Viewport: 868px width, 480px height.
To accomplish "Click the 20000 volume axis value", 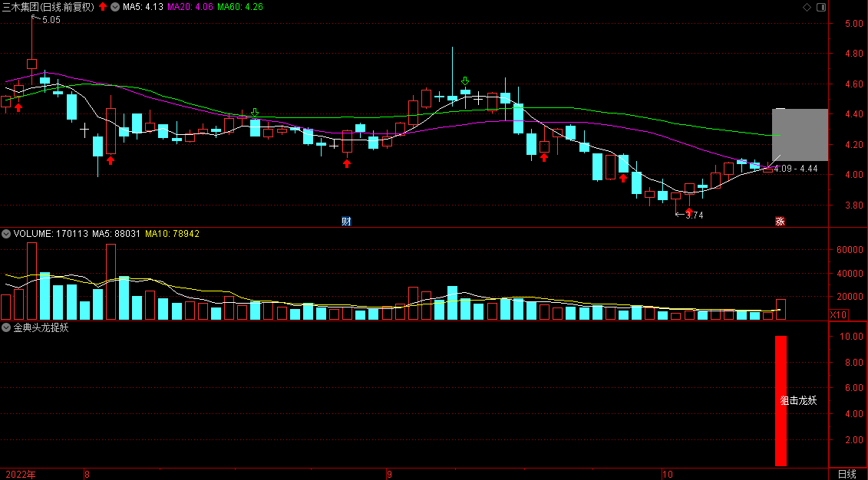I will pyautogui.click(x=851, y=297).
